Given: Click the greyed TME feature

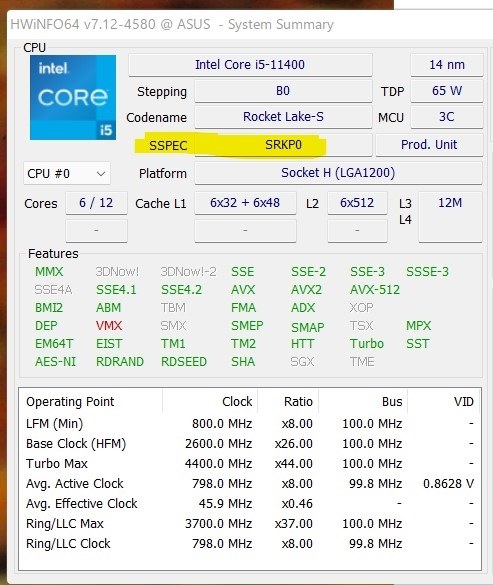Looking at the screenshot, I should coord(362,362).
